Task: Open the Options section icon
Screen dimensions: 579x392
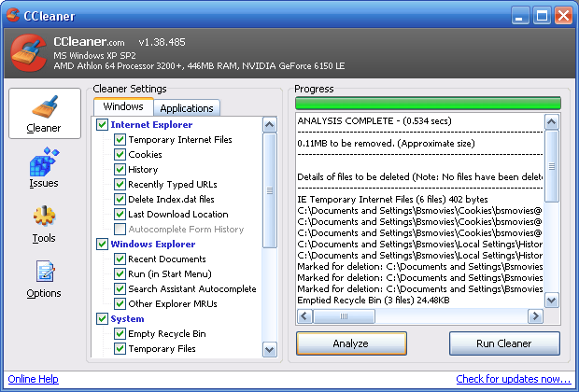Action: (44, 273)
